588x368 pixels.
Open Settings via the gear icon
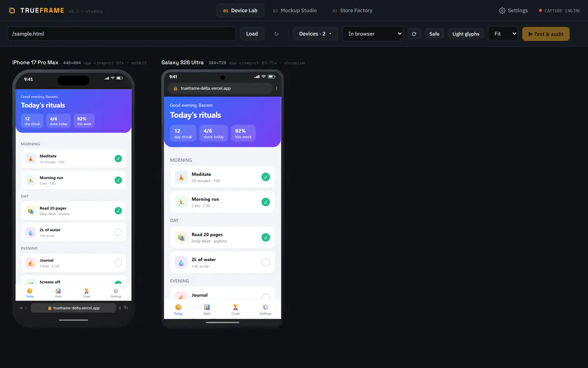tap(502, 11)
